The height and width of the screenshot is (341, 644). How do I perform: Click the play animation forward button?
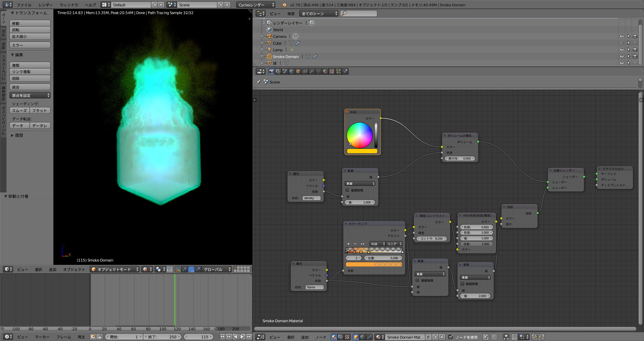242,337
